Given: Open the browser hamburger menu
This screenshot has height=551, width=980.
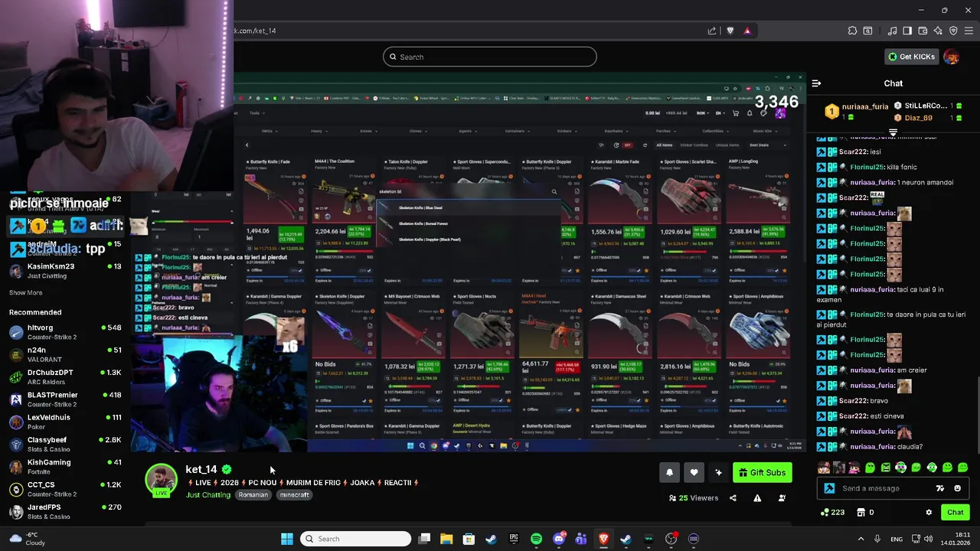Looking at the screenshot, I should [x=969, y=31].
